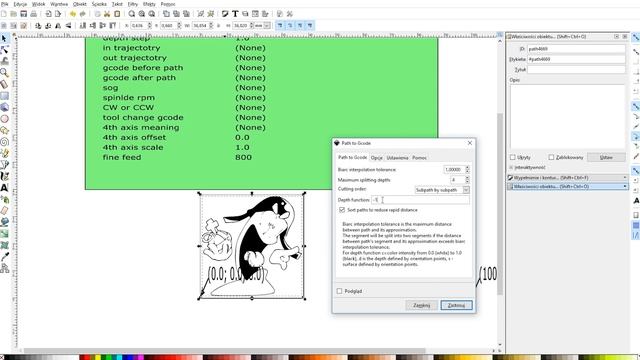The height and width of the screenshot is (360, 640).
Task: Increase the X coordinate spinner
Action: coord(149,24)
